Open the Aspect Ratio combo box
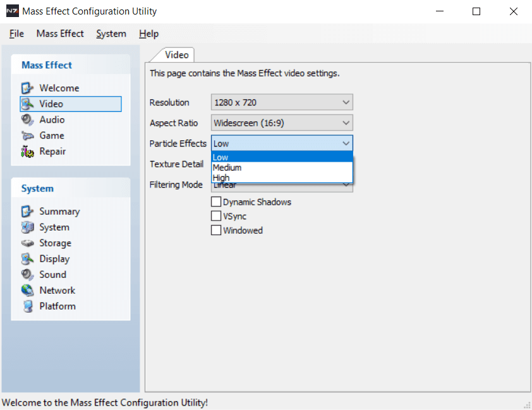 (282, 123)
